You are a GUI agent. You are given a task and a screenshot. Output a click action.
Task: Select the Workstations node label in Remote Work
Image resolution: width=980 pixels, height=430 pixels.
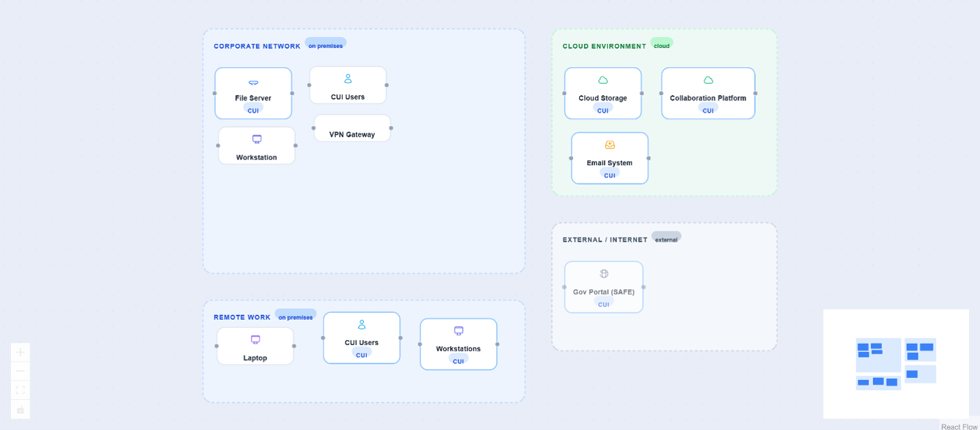pos(458,349)
